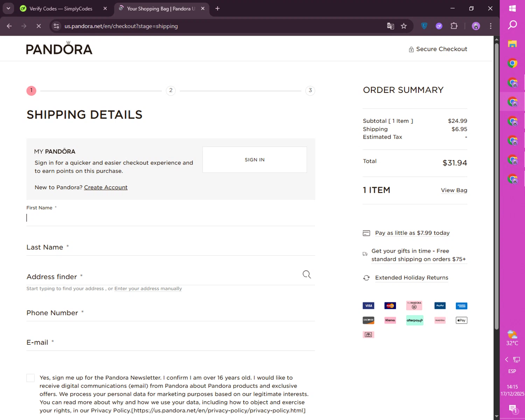Open the Chrome profile avatar icon

[x=476, y=26]
